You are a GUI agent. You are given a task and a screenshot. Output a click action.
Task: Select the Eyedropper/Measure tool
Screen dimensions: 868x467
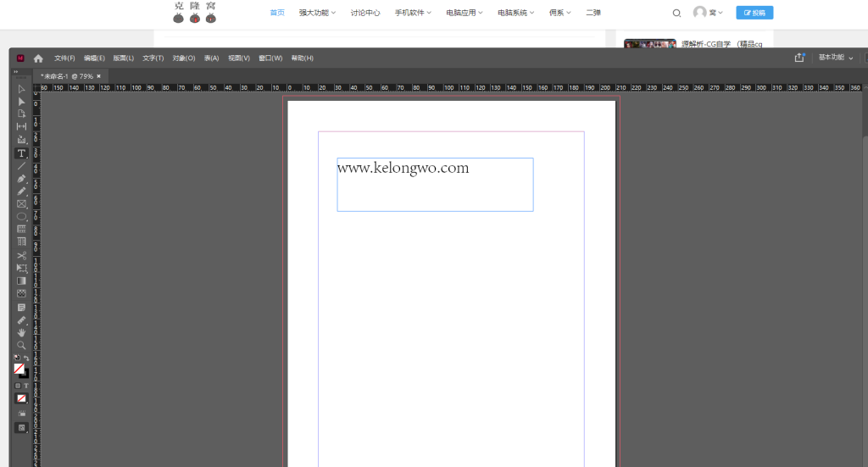tap(21, 320)
